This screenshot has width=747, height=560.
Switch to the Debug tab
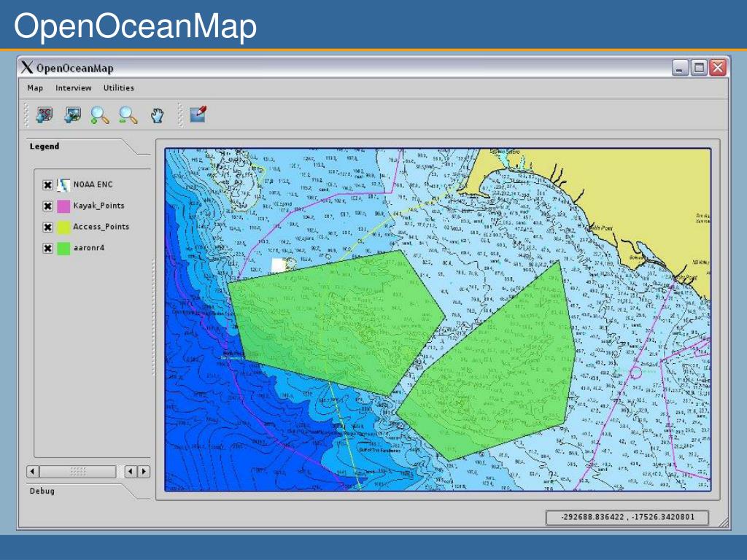[x=42, y=491]
